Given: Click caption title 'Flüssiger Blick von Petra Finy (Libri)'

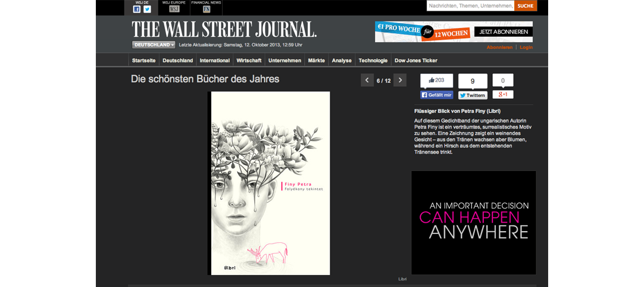Looking at the screenshot, I should click(x=458, y=111).
